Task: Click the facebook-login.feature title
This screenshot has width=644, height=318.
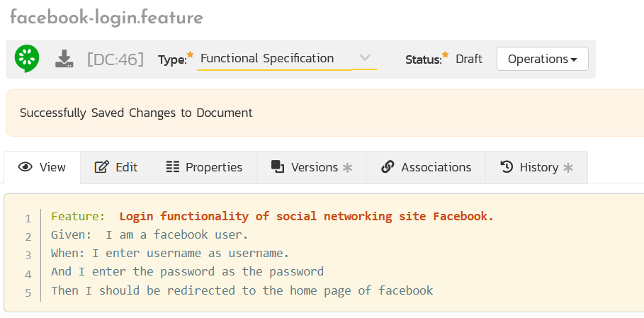Action: pyautogui.click(x=106, y=18)
